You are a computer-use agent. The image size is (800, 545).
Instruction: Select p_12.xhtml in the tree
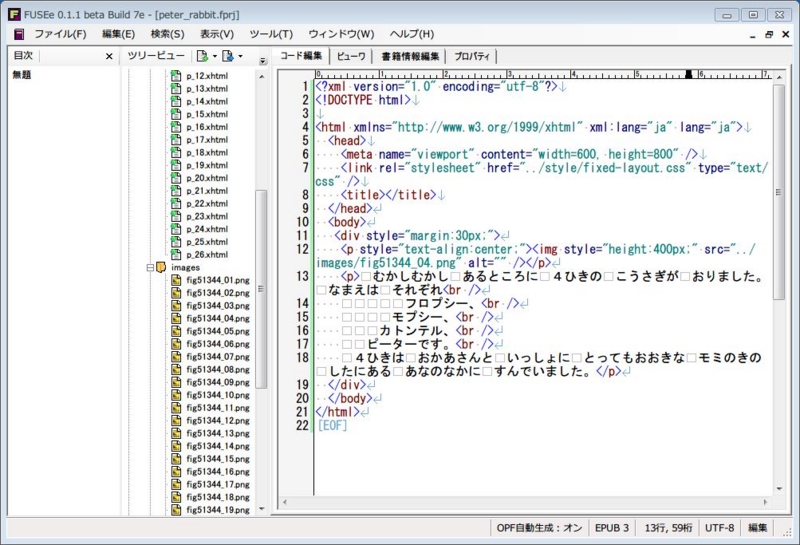(x=207, y=76)
